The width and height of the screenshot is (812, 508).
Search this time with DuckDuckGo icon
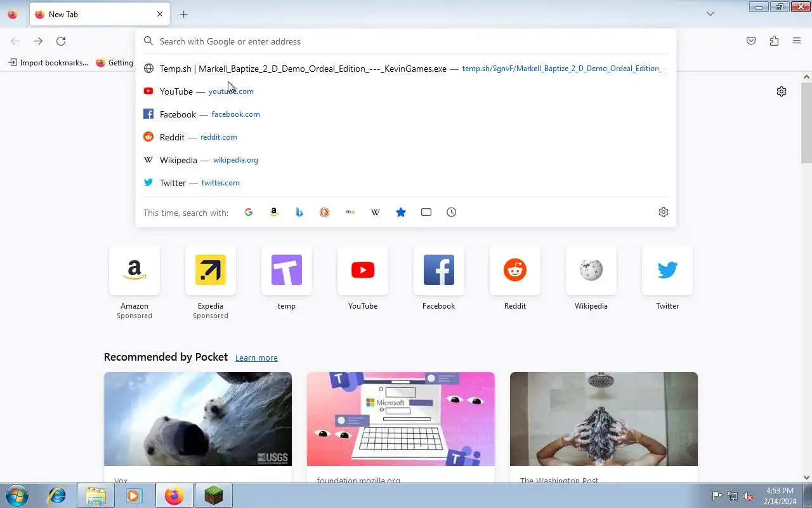(x=325, y=212)
